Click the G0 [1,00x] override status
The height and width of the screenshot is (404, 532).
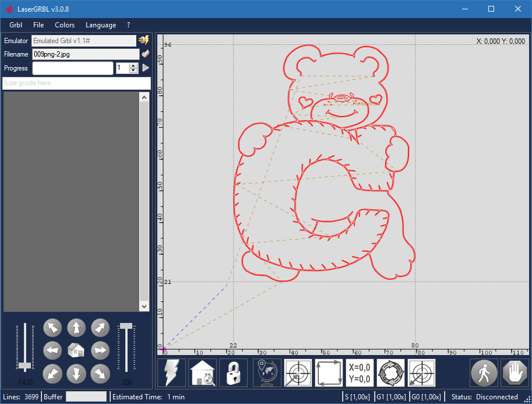point(426,397)
